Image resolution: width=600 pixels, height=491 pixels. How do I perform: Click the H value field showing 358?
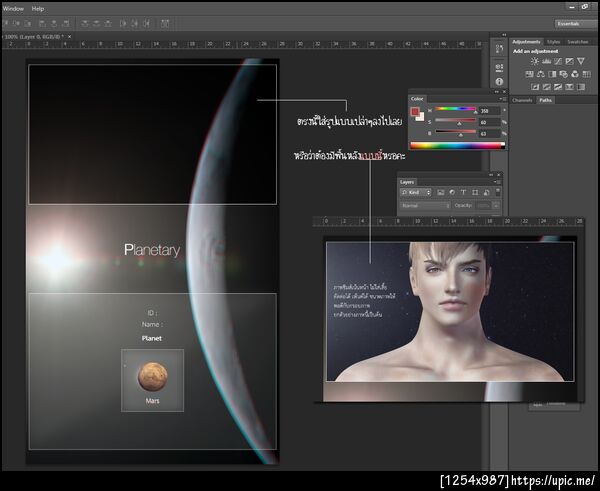point(489,111)
